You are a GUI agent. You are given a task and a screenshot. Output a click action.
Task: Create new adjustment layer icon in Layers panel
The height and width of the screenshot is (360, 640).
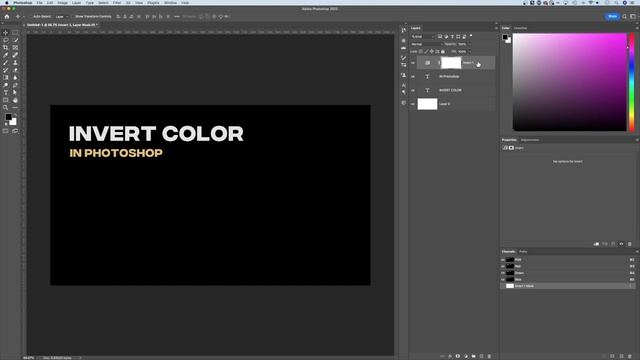(x=466, y=356)
